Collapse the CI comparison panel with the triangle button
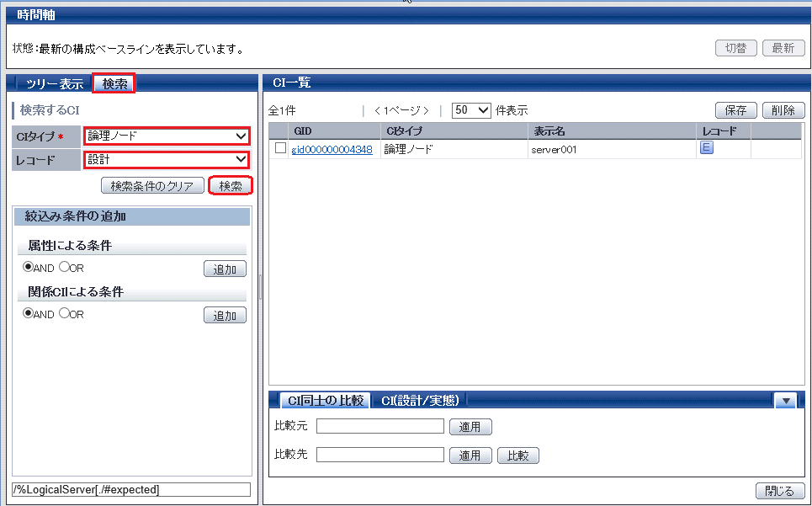This screenshot has width=812, height=506. pos(786,401)
